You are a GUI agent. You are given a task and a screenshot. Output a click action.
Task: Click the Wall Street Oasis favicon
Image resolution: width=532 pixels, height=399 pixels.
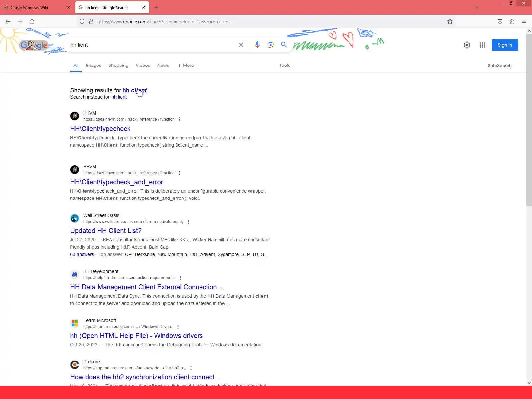pos(75,218)
